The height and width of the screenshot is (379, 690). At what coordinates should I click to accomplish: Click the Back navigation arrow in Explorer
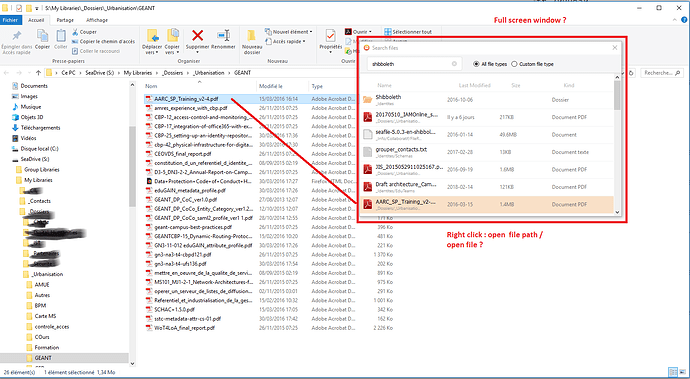tap(6, 73)
